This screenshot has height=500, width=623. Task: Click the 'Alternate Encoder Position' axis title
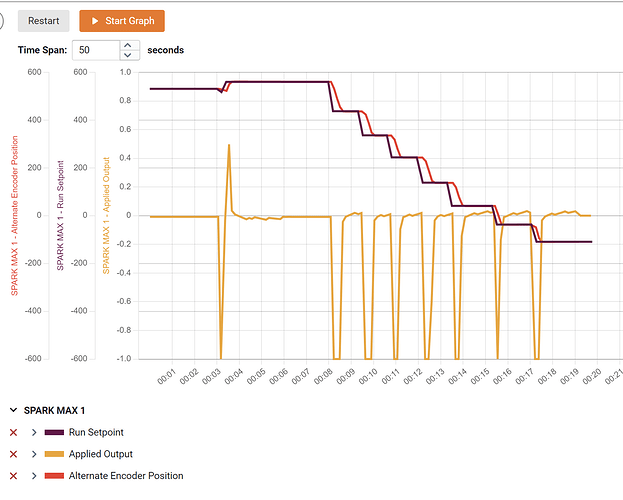pos(15,215)
